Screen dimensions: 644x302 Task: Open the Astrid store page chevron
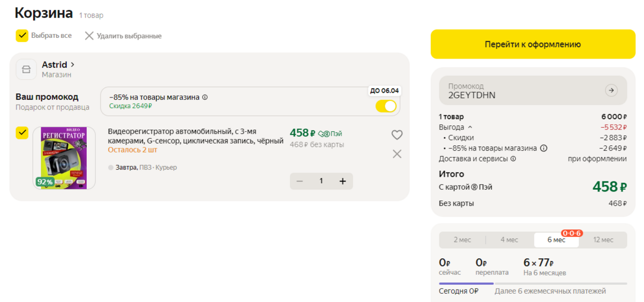coord(73,64)
